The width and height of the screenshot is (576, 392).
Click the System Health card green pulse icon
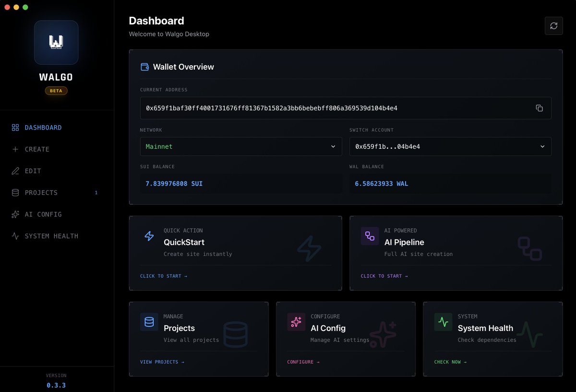443,322
